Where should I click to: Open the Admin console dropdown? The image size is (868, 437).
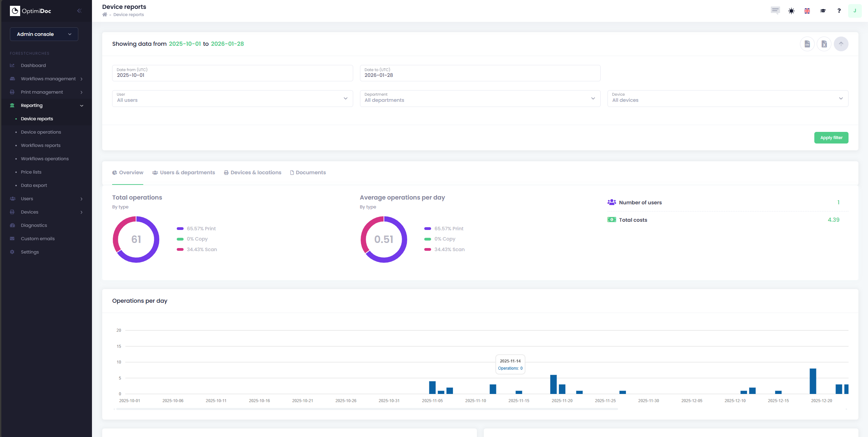pos(44,34)
